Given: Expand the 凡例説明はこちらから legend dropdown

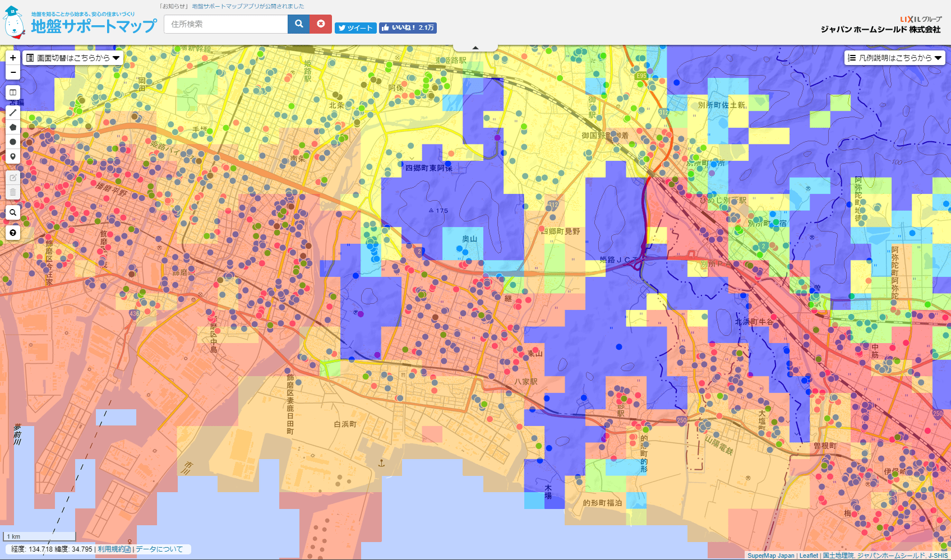Looking at the screenshot, I should click(x=894, y=58).
